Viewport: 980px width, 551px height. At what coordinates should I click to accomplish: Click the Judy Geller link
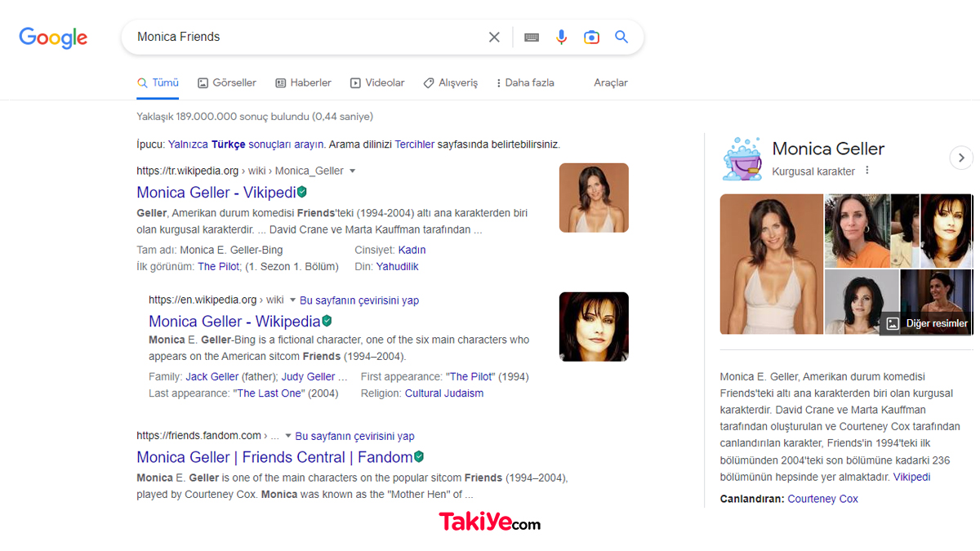coord(309,376)
